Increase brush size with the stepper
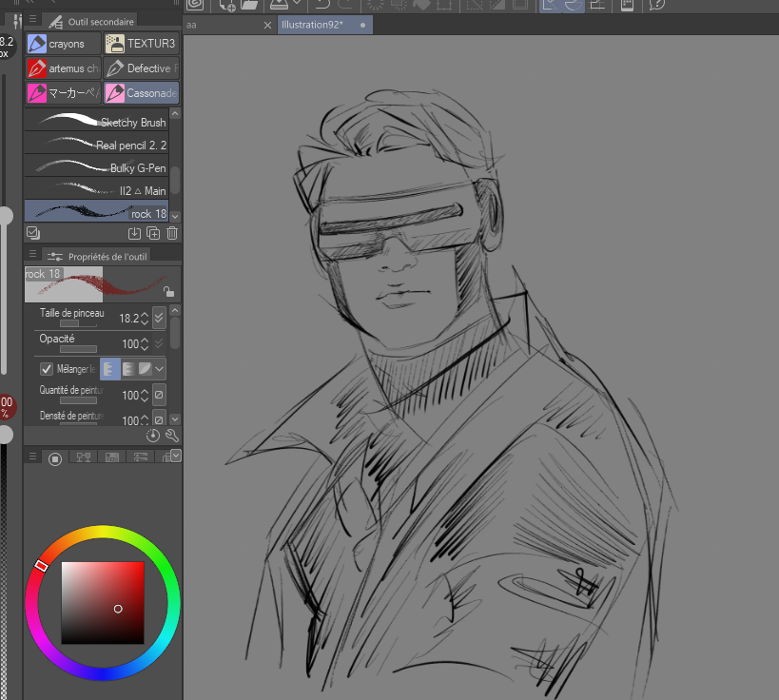 (145, 315)
